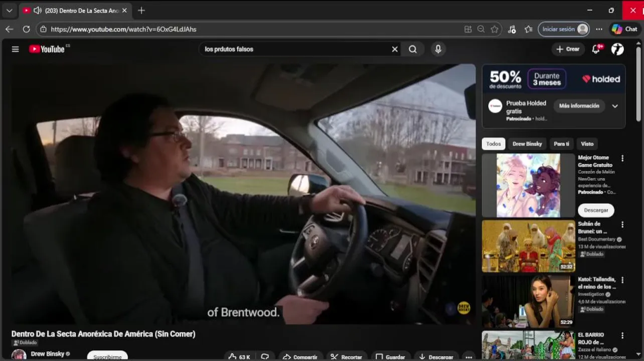Open the YouTube hamburger guide menu

click(16, 49)
